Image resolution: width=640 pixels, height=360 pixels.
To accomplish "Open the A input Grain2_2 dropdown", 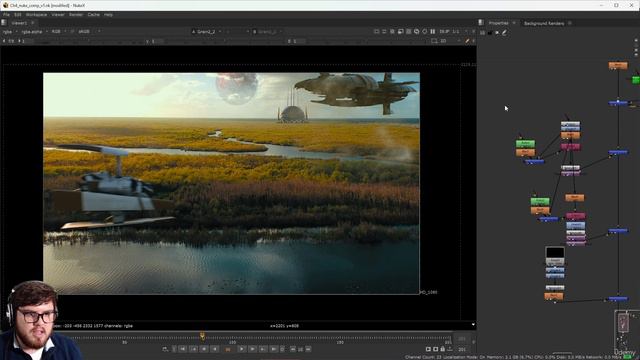I will [x=206, y=31].
